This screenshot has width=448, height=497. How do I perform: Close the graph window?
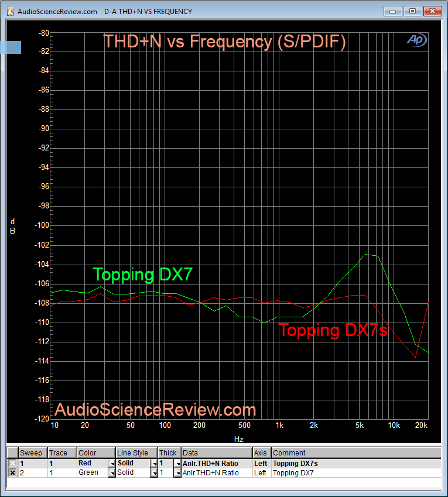tap(432, 11)
